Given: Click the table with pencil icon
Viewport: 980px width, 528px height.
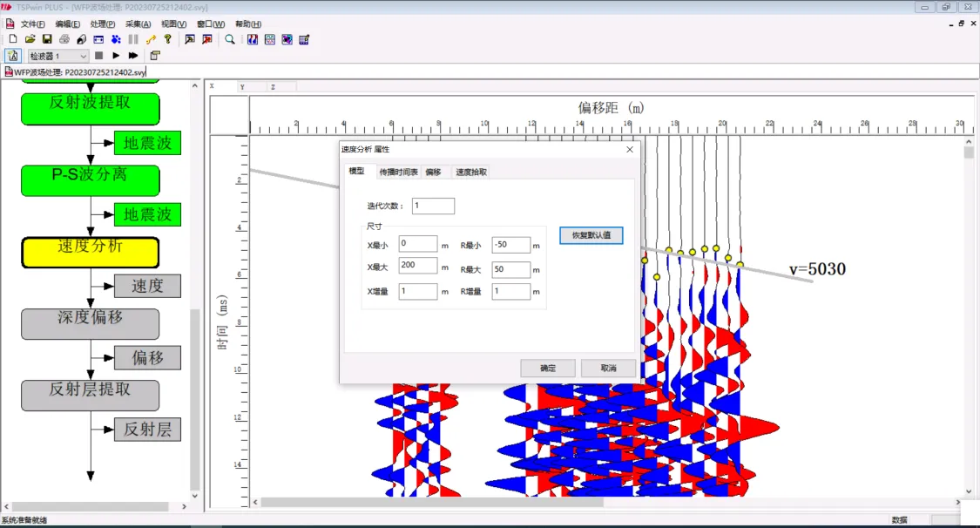Looking at the screenshot, I should [x=304, y=39].
